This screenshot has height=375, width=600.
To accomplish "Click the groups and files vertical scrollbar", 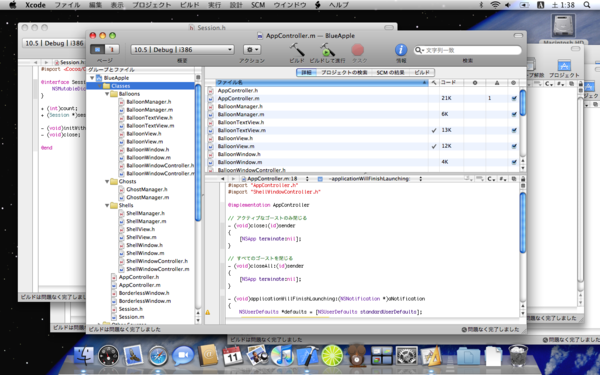I will (x=198, y=153).
